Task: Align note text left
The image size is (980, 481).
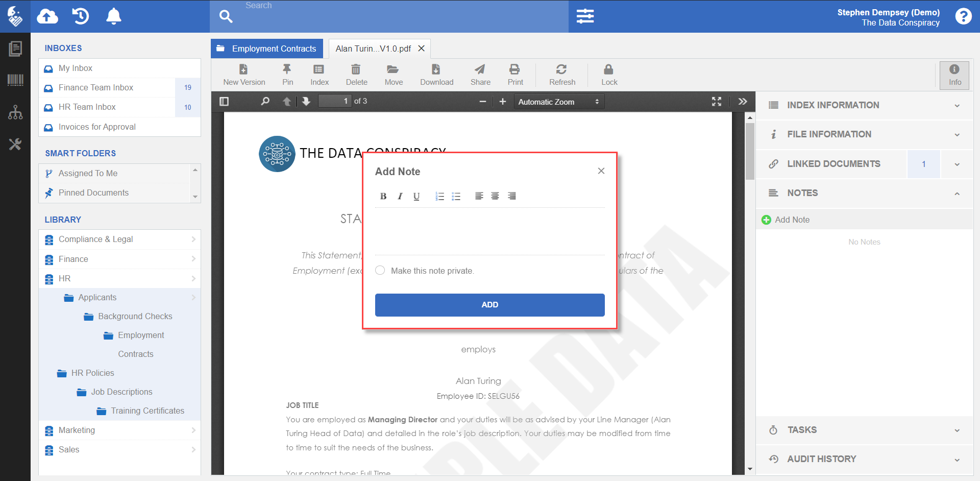Action: pos(479,196)
